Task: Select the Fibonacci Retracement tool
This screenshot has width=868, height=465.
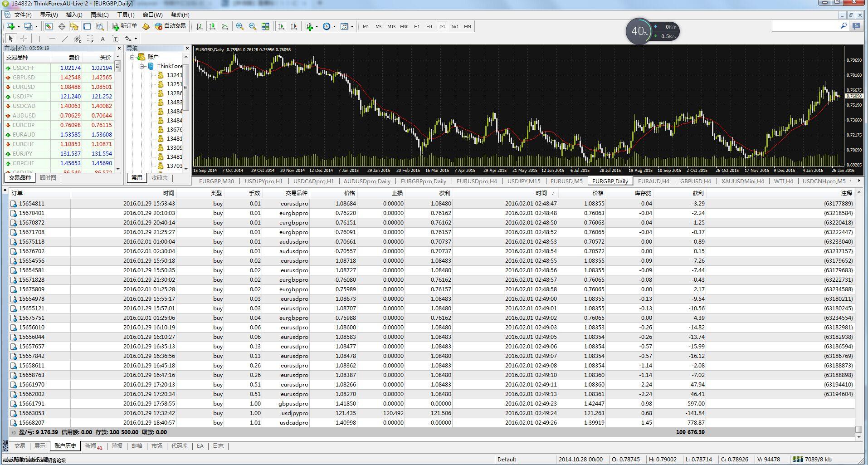Action: point(90,39)
